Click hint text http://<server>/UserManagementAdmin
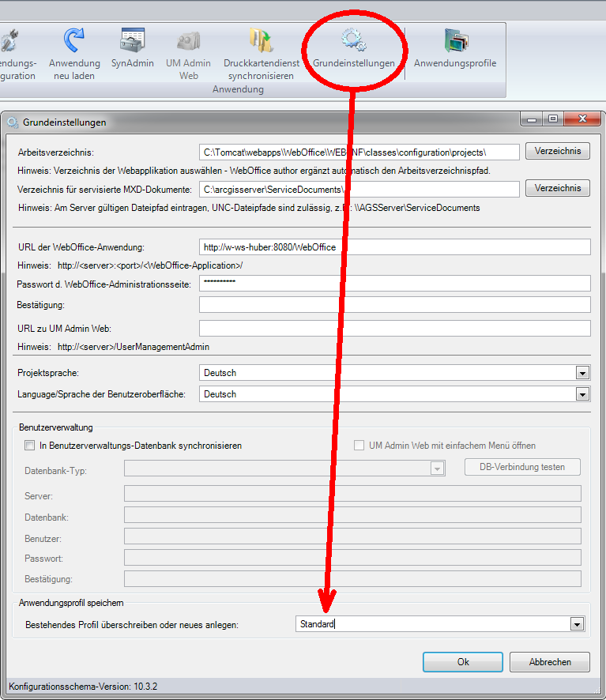This screenshot has height=700, width=606. click(x=134, y=347)
